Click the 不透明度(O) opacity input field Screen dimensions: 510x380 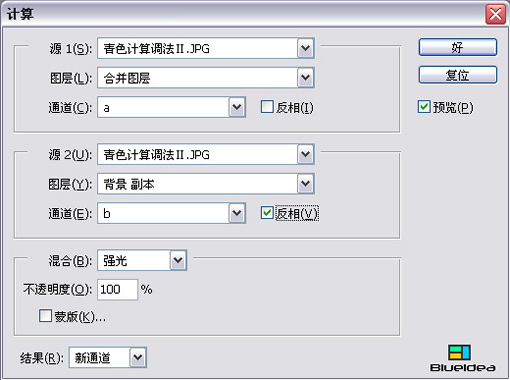(117, 289)
